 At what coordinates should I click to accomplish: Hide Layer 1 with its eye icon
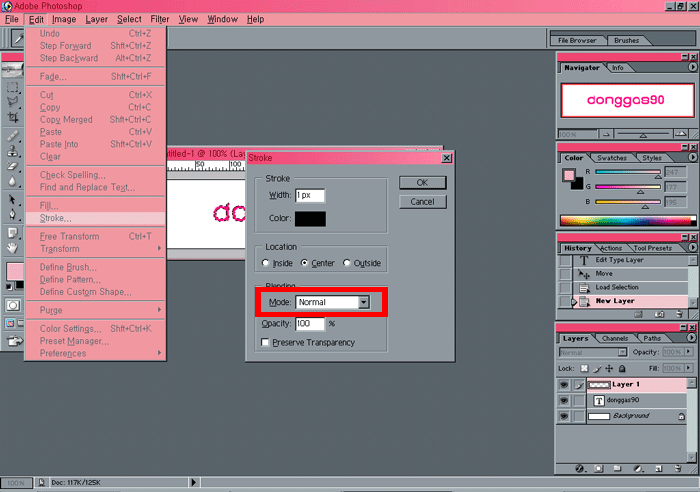[564, 384]
